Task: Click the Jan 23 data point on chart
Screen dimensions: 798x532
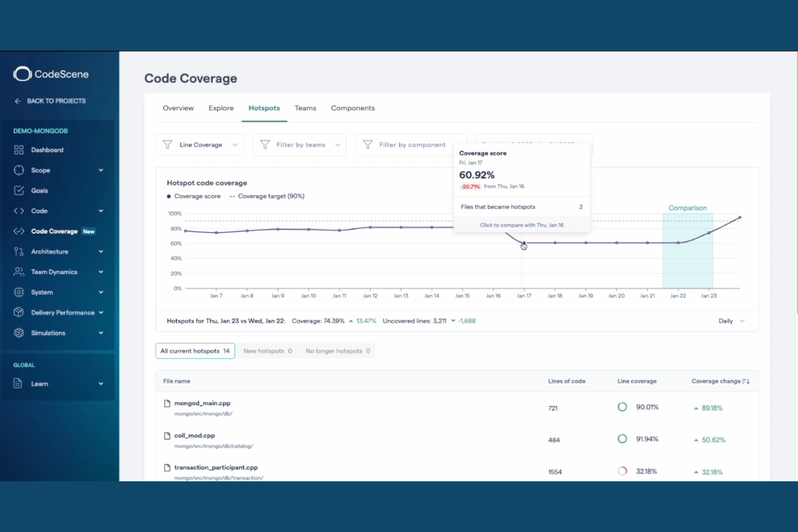Action: (x=709, y=233)
